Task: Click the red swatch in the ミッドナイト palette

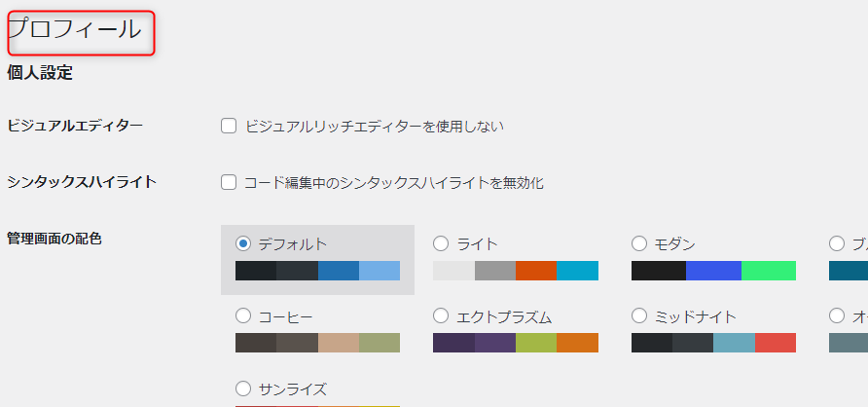Action: (776, 343)
